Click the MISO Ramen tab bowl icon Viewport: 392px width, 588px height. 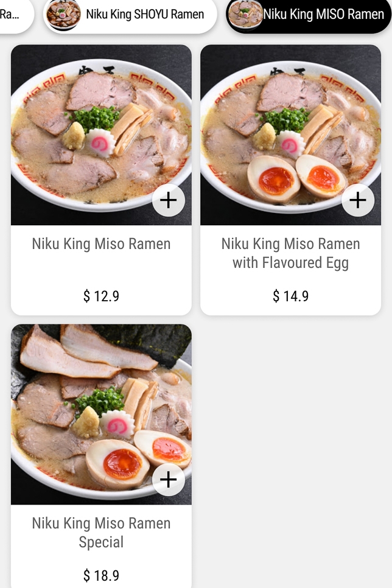pos(245,15)
